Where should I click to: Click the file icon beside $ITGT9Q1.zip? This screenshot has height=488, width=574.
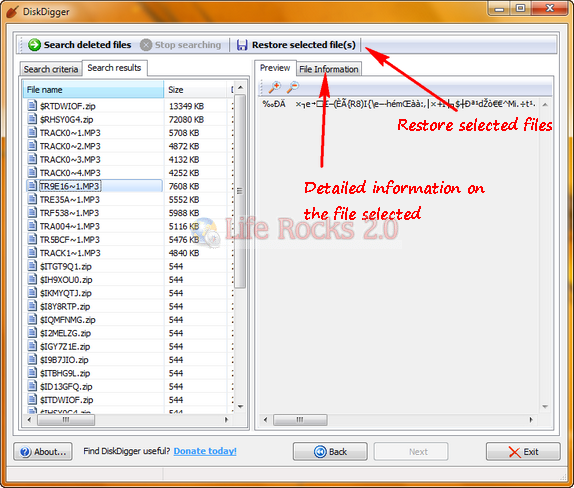click(32, 266)
